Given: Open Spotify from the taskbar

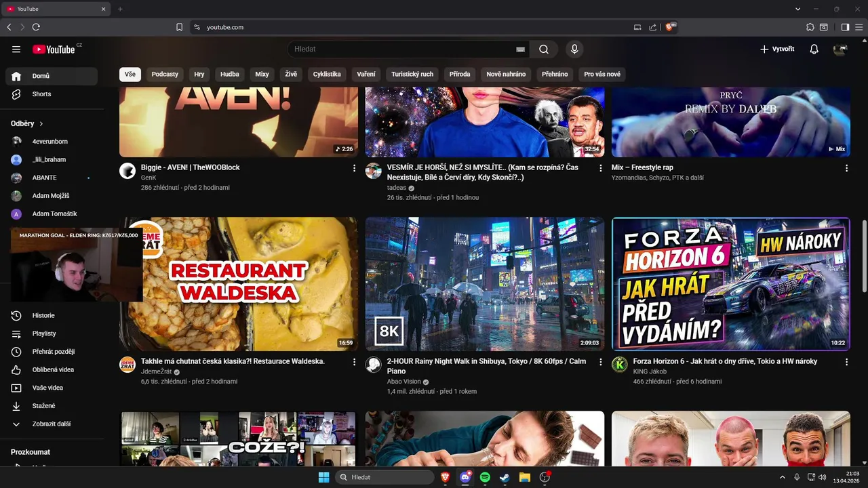Looking at the screenshot, I should 485,477.
